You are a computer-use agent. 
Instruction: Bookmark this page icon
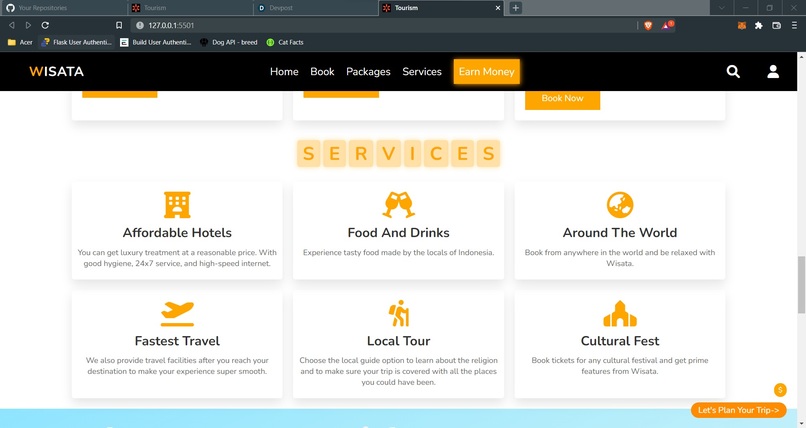(x=119, y=25)
